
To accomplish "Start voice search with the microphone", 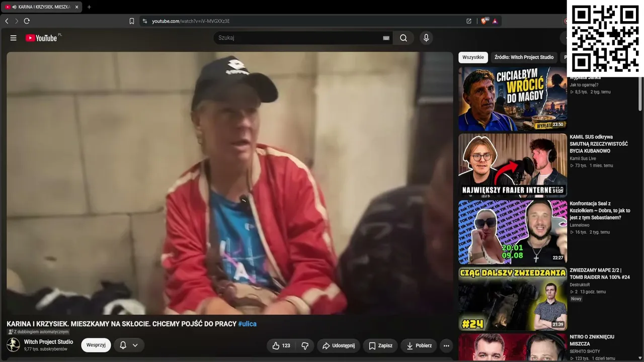I will [426, 38].
